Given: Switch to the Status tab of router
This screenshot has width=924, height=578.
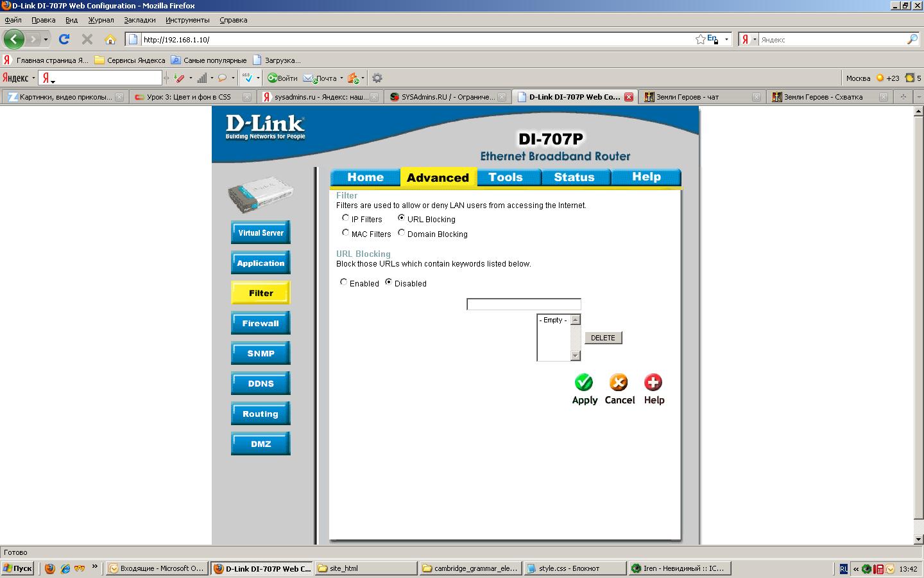Looking at the screenshot, I should coord(574,177).
